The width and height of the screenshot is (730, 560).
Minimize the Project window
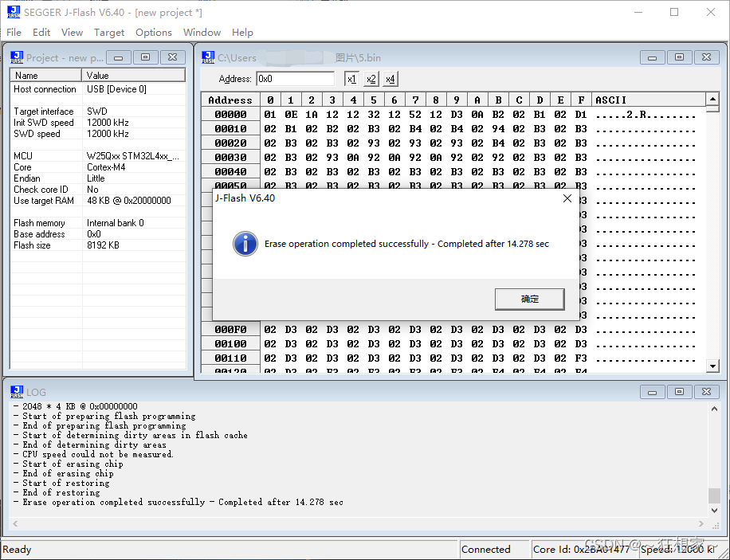[118, 57]
